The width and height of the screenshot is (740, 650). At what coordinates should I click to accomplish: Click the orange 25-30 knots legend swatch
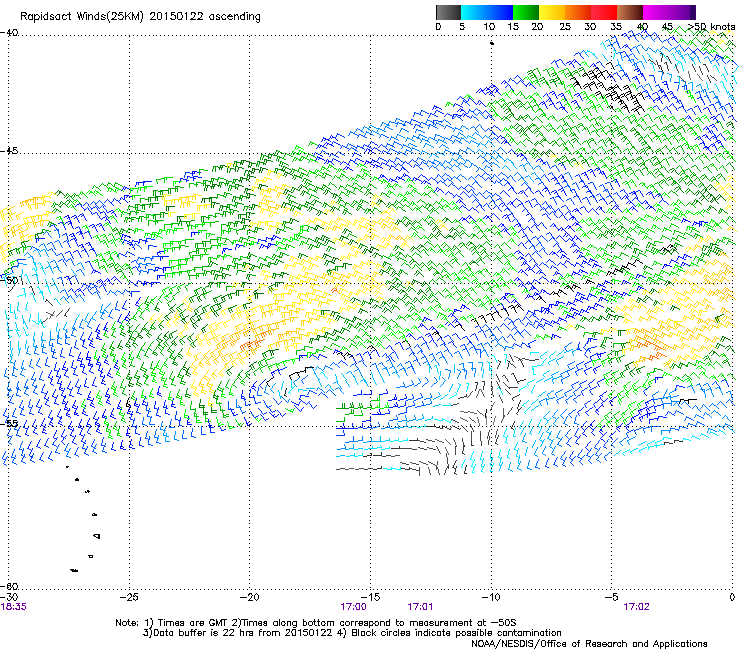coord(578,12)
